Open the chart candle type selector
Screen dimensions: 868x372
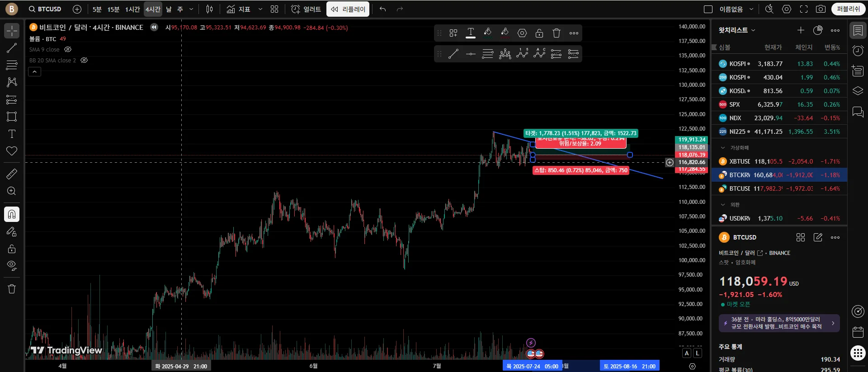pos(209,9)
